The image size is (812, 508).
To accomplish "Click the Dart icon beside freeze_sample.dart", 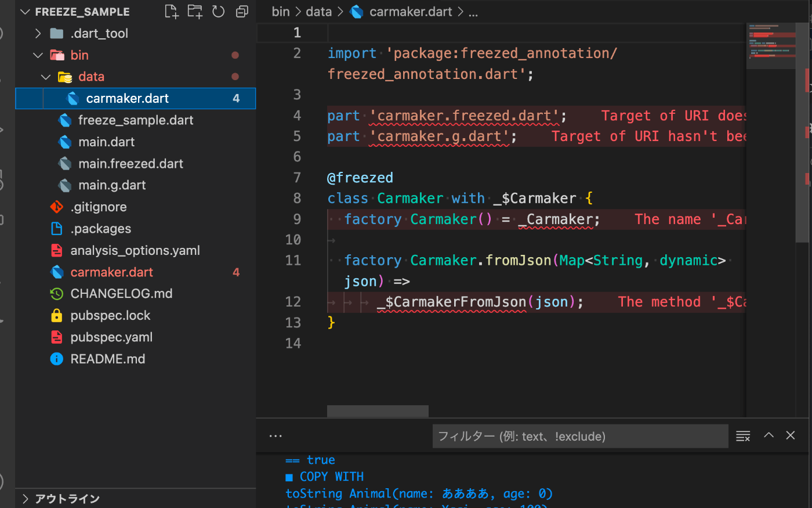I will (x=65, y=120).
